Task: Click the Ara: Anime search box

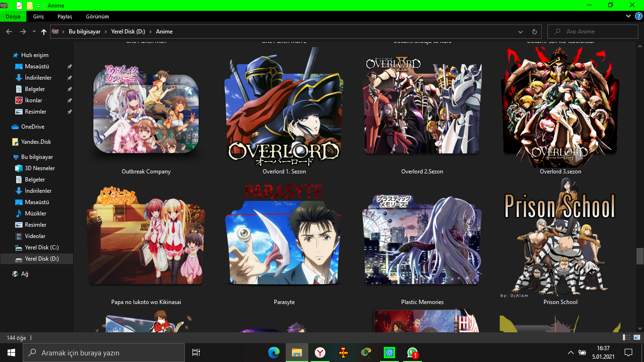Action: 593,32
